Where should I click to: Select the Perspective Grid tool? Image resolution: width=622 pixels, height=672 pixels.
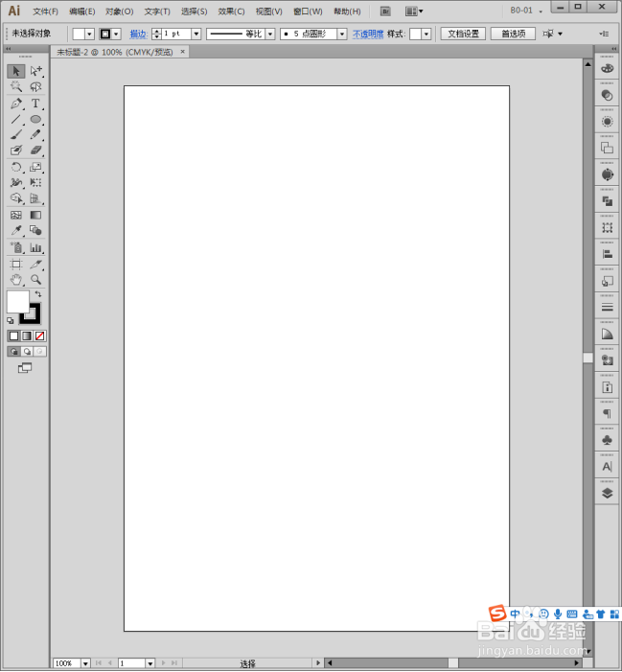[36, 198]
